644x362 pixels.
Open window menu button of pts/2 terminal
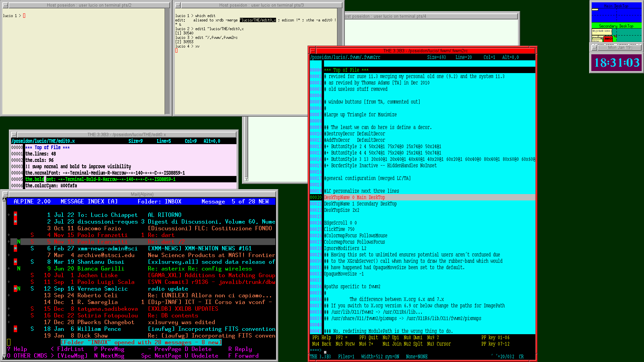(5, 5)
